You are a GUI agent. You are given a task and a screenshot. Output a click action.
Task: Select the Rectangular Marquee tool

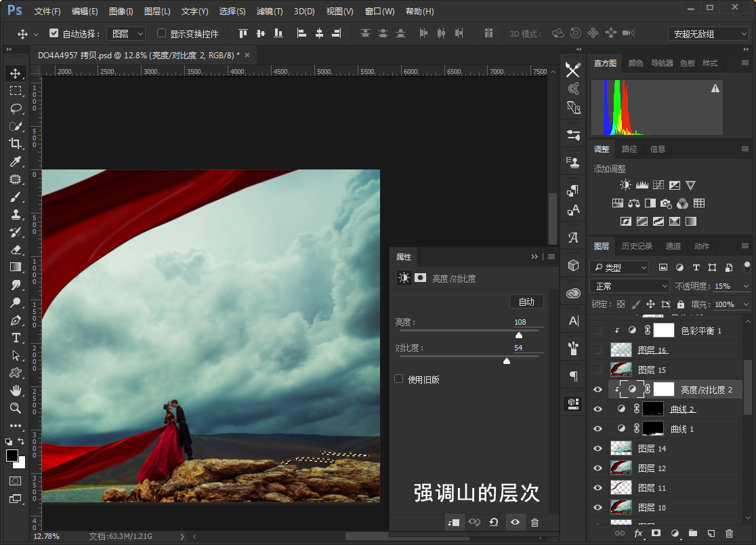pyautogui.click(x=16, y=91)
